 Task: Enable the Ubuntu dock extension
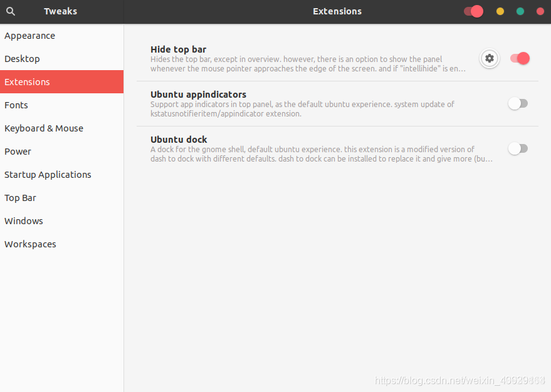(518, 148)
